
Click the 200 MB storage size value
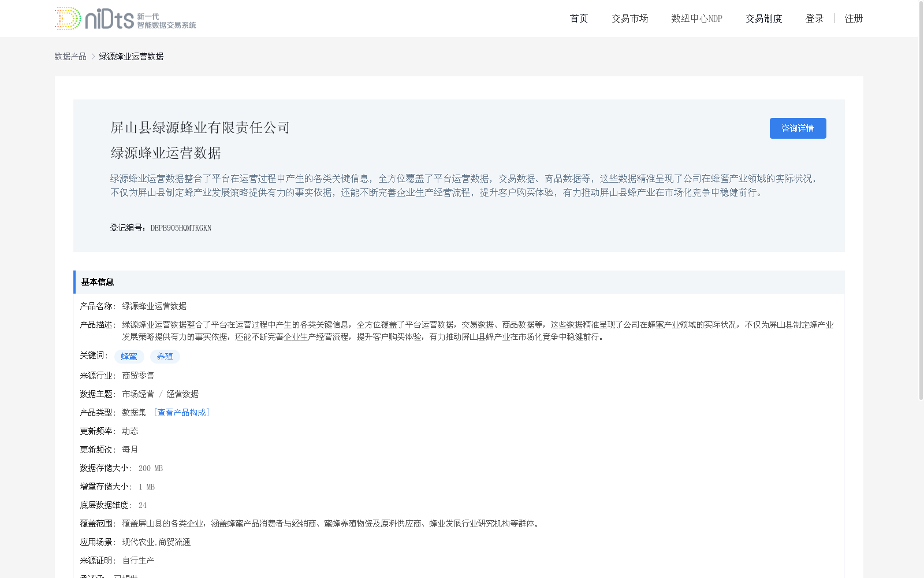[x=151, y=468]
